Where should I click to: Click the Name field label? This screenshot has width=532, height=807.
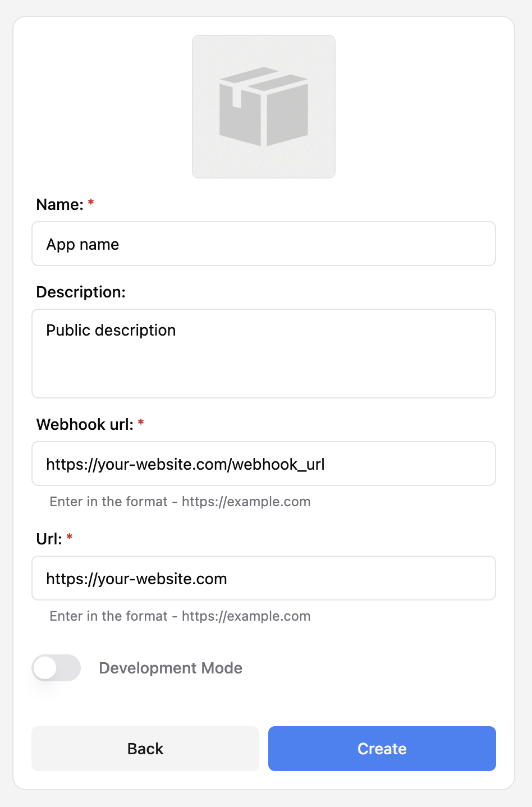(60, 204)
